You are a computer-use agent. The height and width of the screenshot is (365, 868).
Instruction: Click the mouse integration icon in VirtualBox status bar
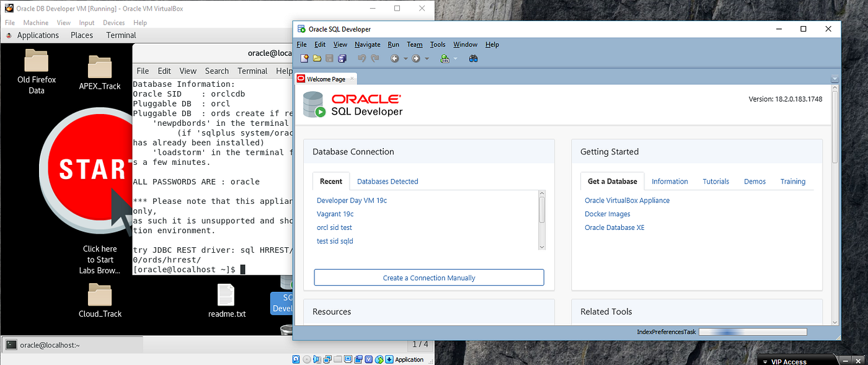[x=379, y=359]
